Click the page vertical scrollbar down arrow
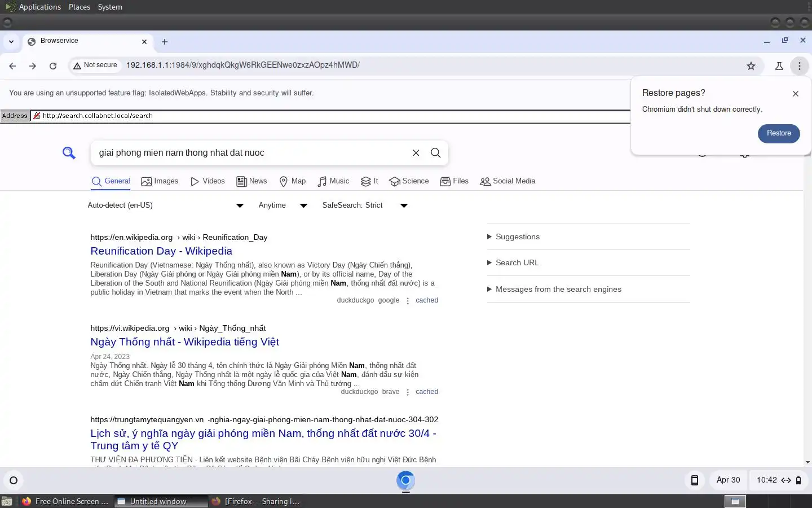Screen dimensions: 812x508 807,462
